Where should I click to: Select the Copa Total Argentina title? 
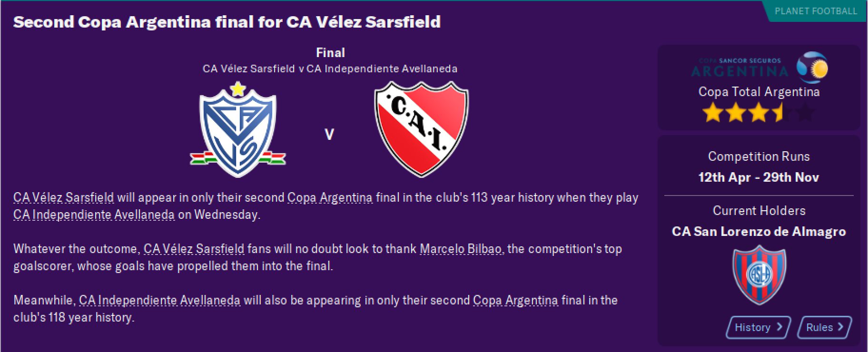coord(759,92)
